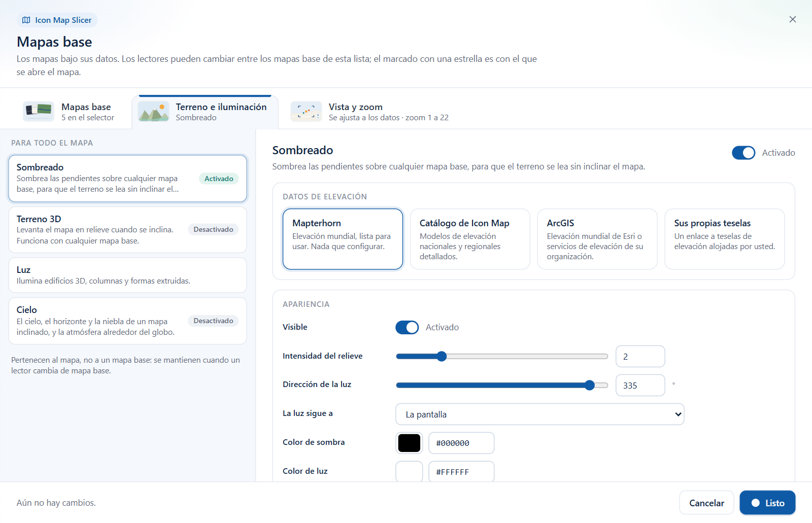The width and height of the screenshot is (812, 523).
Task: Click the Dirección de la luz value field
Action: click(640, 386)
